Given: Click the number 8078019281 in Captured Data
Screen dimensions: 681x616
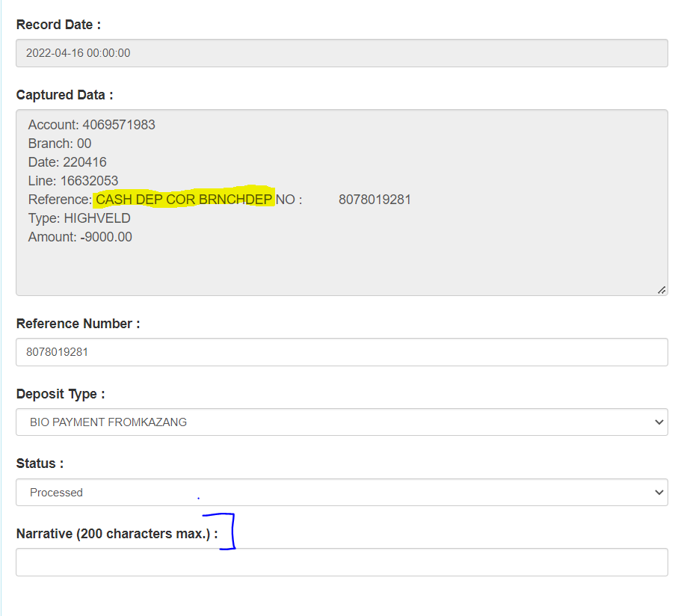Looking at the screenshot, I should pyautogui.click(x=374, y=199).
